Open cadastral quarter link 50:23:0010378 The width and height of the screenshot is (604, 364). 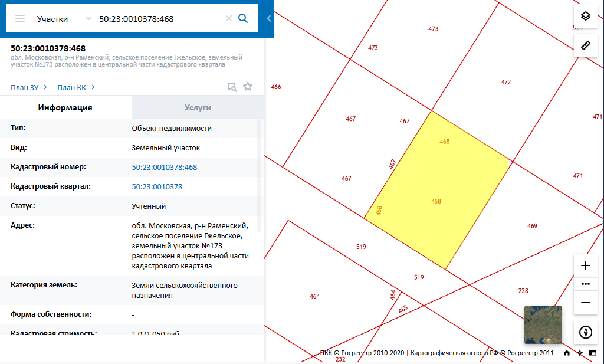coord(157,187)
